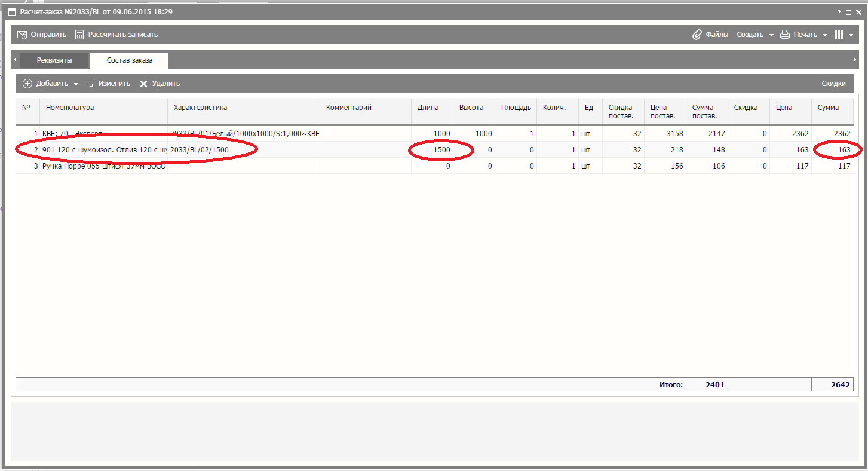Screen dimensions: 868x471
Task: Click the Отправить envelope icon
Action: click(22, 35)
